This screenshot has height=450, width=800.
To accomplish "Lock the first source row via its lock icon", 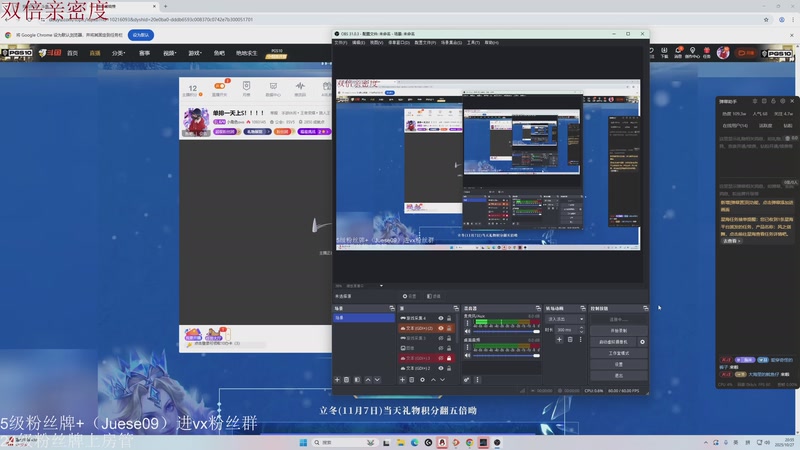I will tap(449, 318).
